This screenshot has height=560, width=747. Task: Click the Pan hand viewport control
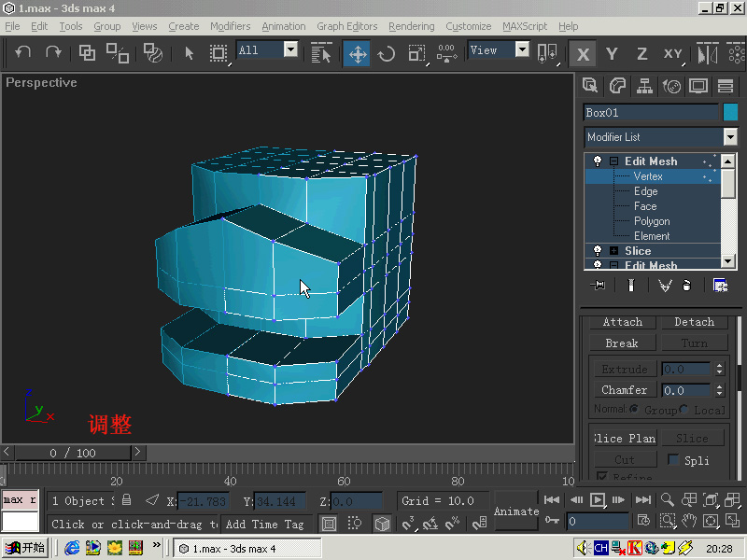(x=689, y=521)
